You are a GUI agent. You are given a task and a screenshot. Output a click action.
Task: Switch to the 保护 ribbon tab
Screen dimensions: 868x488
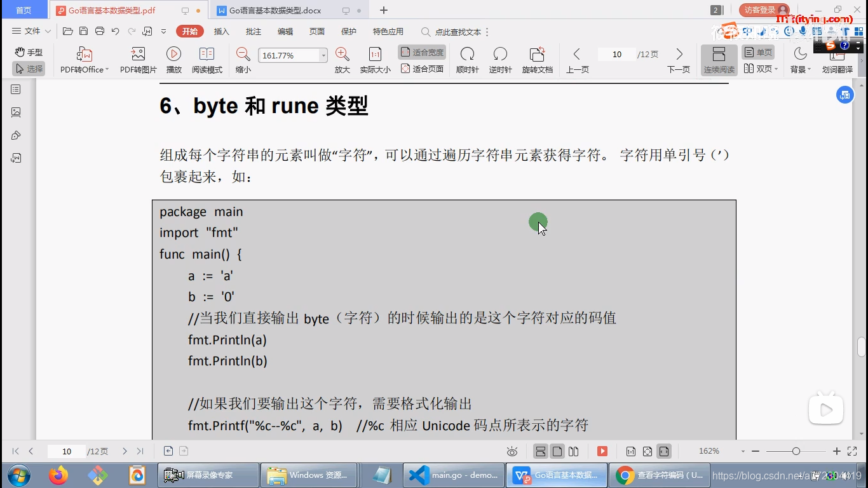point(349,31)
